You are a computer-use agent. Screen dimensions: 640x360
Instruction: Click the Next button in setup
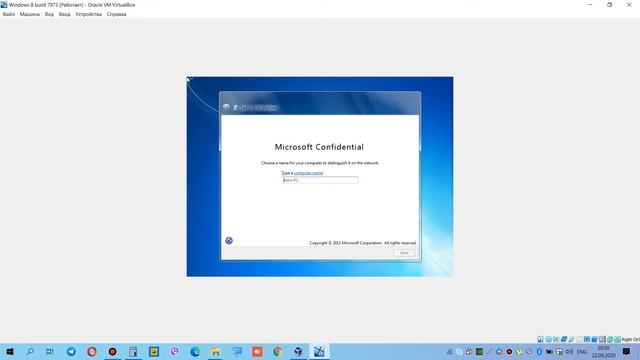click(x=404, y=253)
